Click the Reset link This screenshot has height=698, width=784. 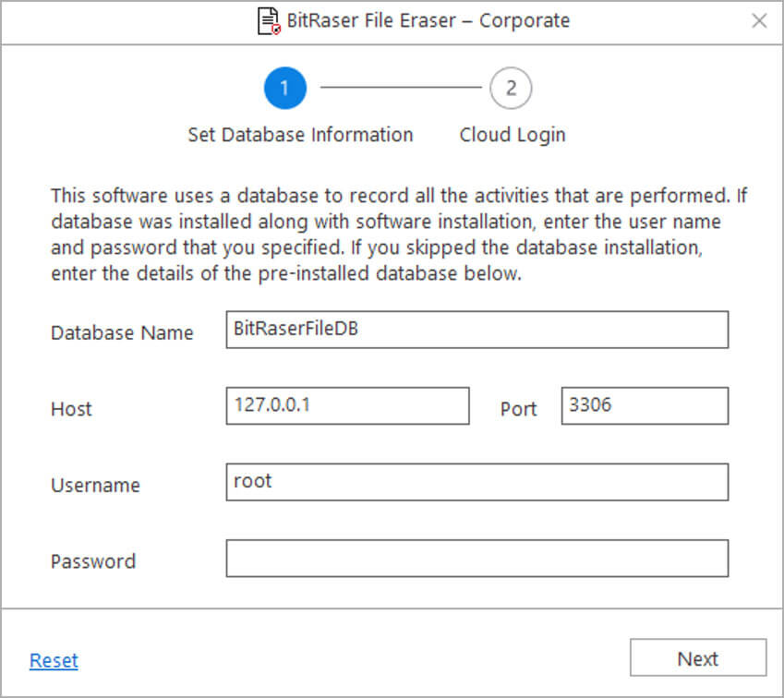click(54, 660)
